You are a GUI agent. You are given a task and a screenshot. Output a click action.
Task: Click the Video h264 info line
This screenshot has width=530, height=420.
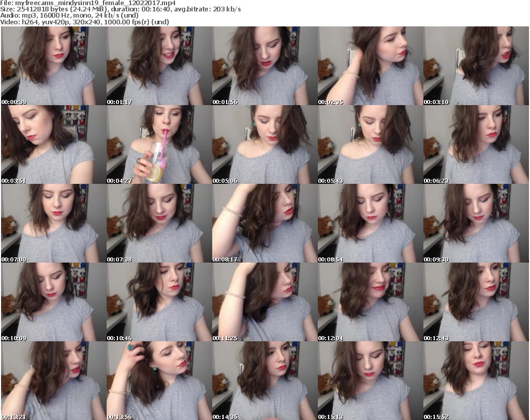pyautogui.click(x=84, y=22)
